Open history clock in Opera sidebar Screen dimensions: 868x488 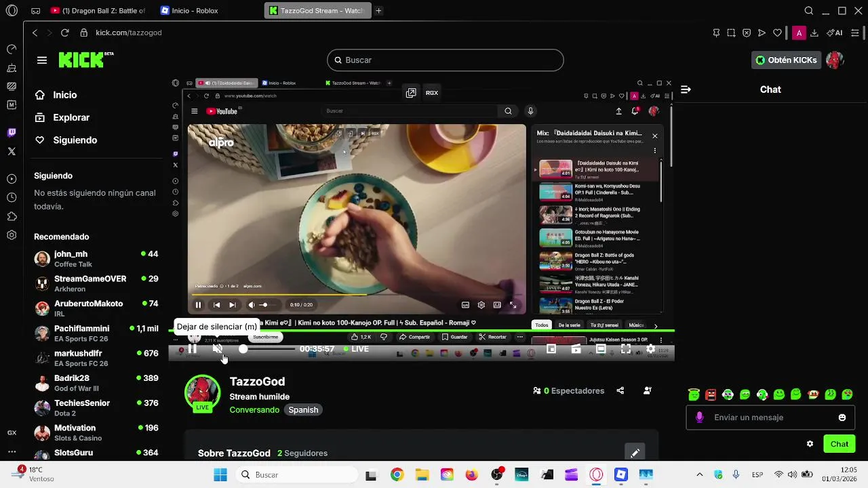(x=12, y=198)
